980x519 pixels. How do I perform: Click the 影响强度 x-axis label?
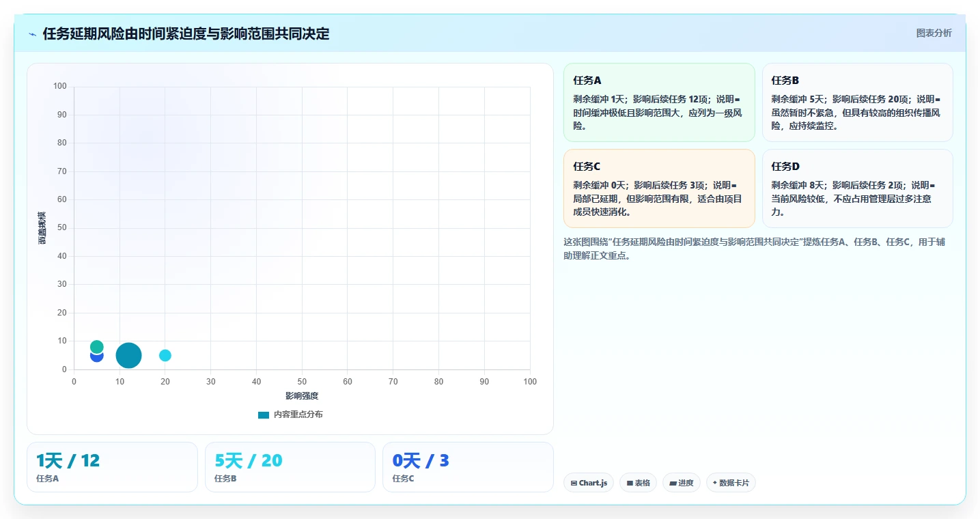click(302, 396)
